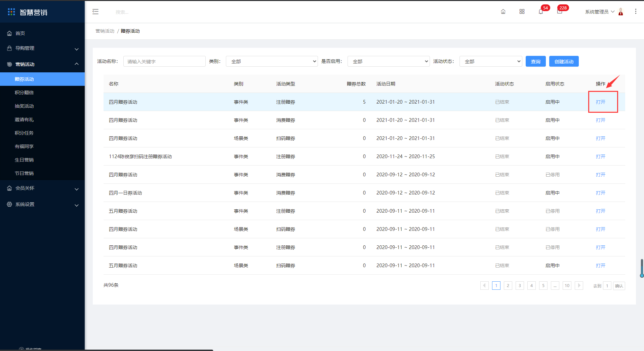Go to pagination page 3
This screenshot has width=644, height=351.
(520, 286)
